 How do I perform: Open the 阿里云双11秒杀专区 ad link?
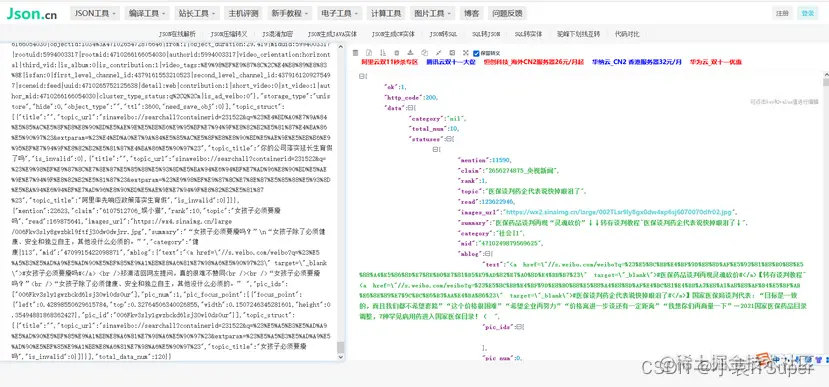pos(389,62)
